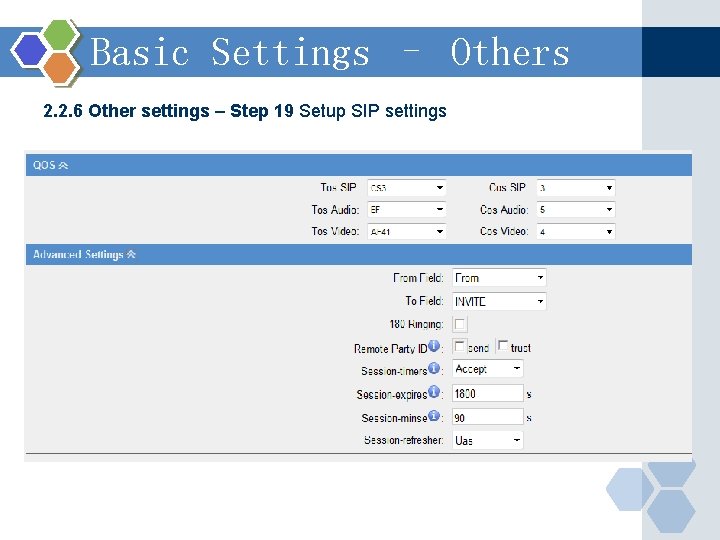Click the Session-expires info icon
720x540 pixels.
[x=434, y=392]
